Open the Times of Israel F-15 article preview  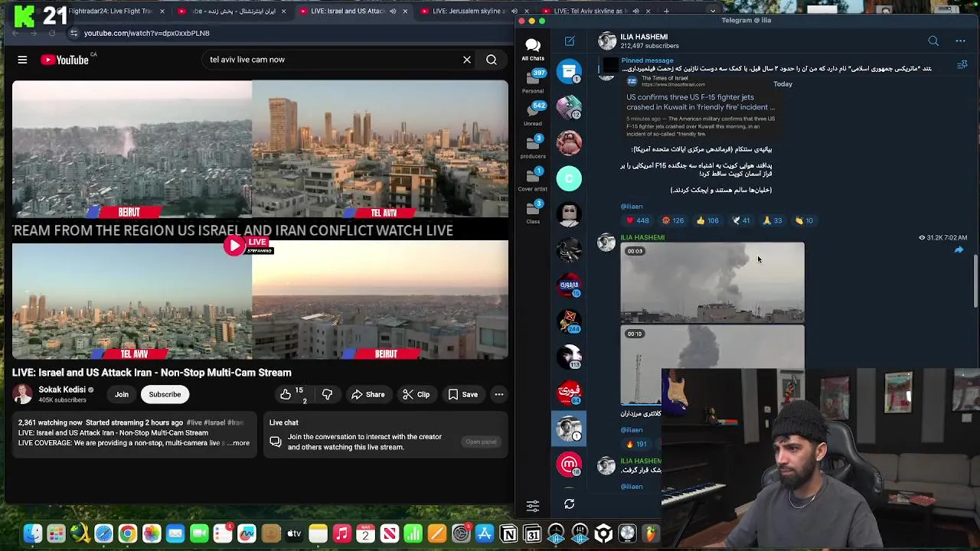tap(701, 107)
